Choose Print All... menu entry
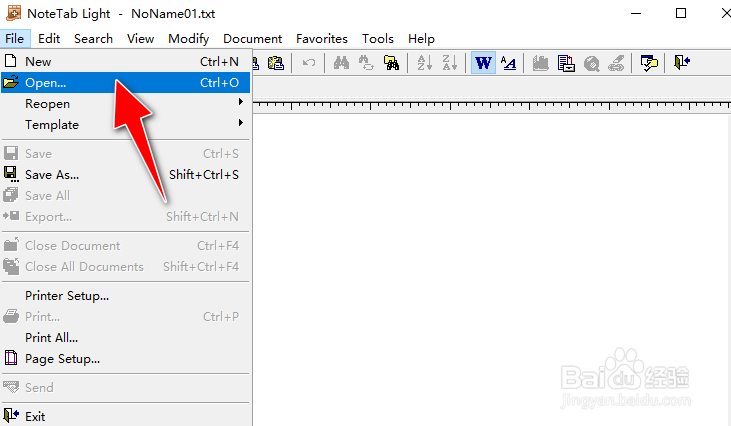Viewport: 731px width, 426px height. coord(125,337)
